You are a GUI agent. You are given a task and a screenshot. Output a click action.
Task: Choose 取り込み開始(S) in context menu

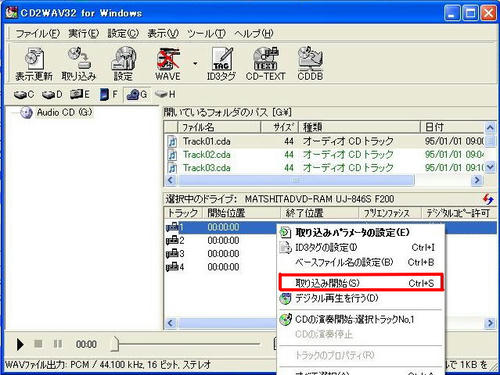pyautogui.click(x=361, y=283)
